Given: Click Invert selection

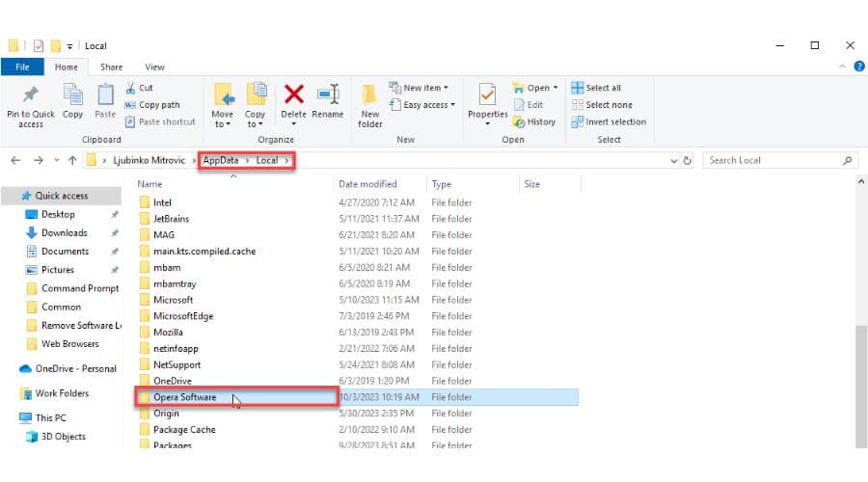Looking at the screenshot, I should click(609, 121).
